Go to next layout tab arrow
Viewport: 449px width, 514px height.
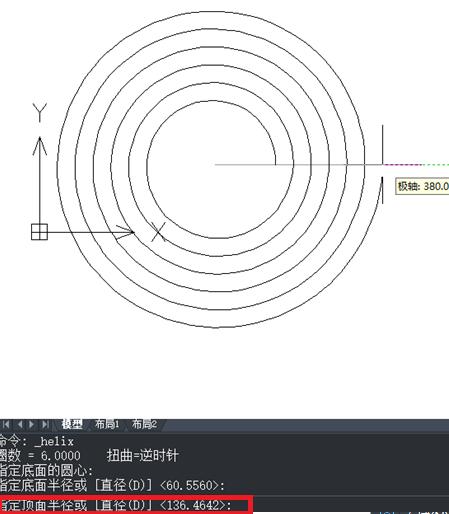(32, 424)
